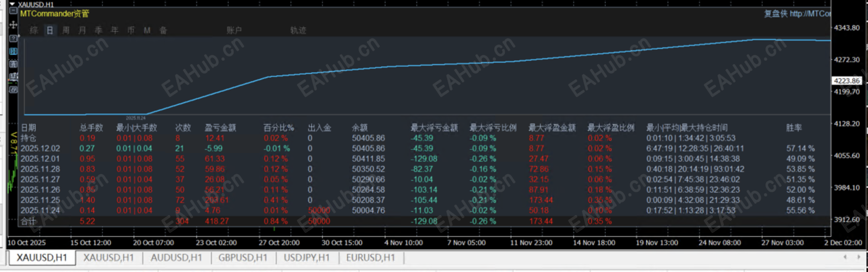
Task: Switch to the 月 monthly tab
Action: point(82,30)
